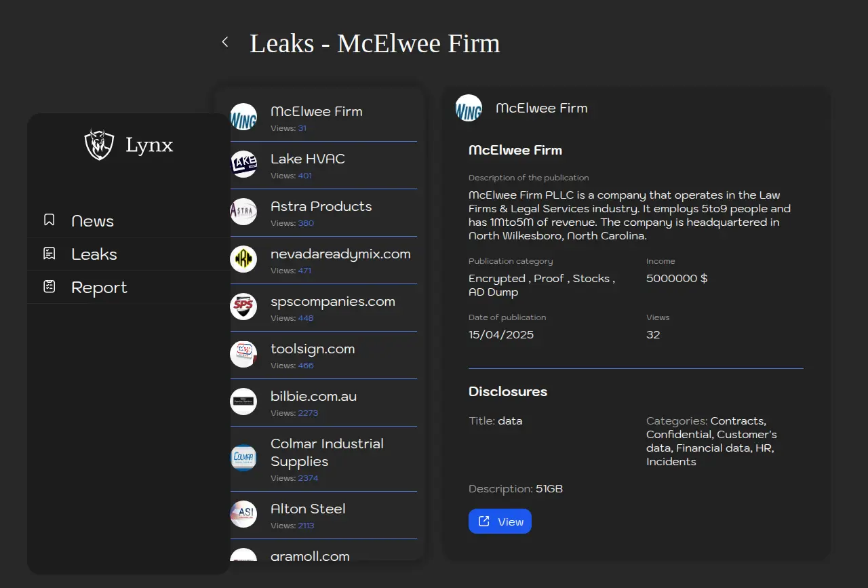This screenshot has height=588, width=868.
Task: Open the partially visible gramoll.com entry
Action: tap(310, 555)
